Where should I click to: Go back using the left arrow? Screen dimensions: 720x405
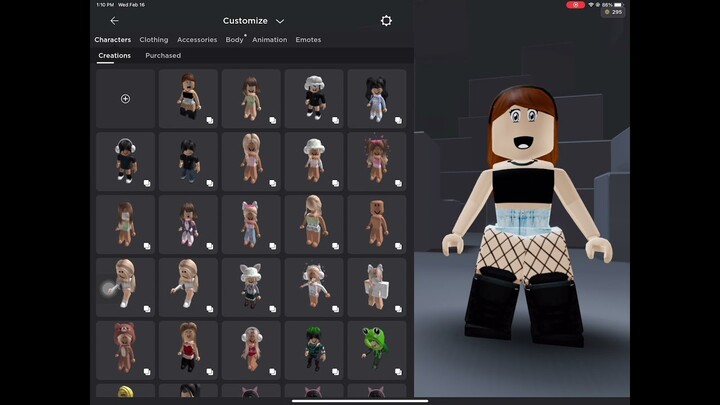click(x=114, y=21)
